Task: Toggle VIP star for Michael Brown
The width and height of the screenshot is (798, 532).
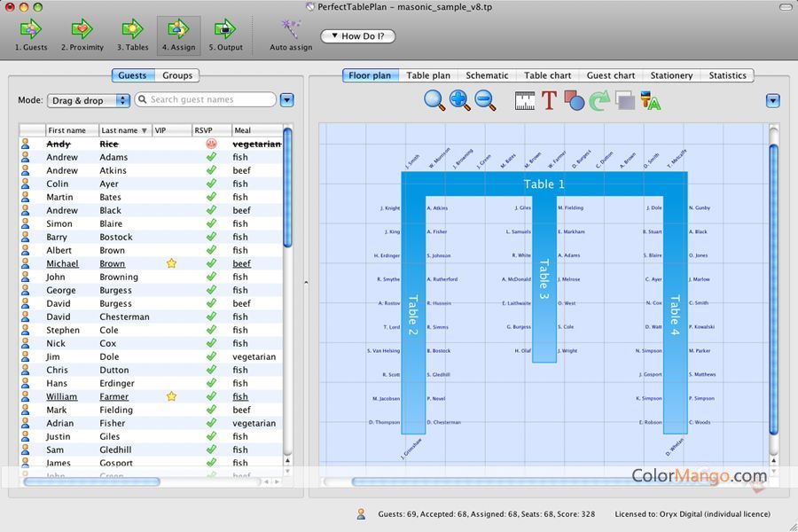Action: point(171,263)
